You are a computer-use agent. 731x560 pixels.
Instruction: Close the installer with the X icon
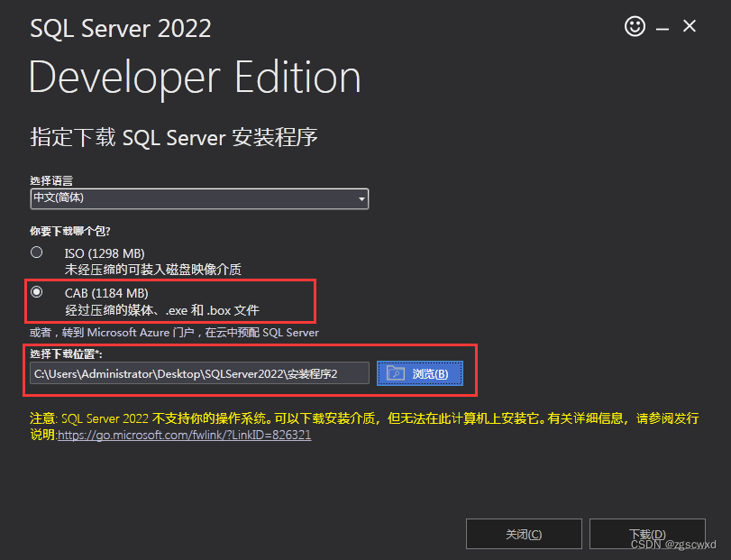(x=690, y=25)
